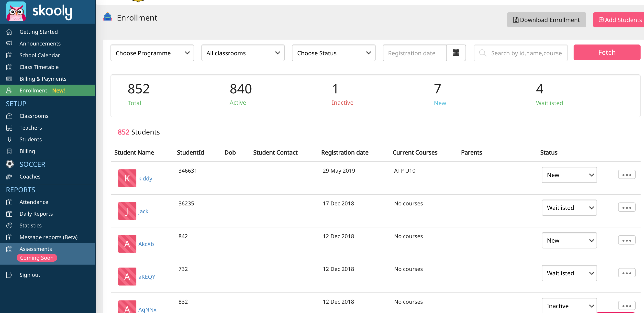Screen dimensions: 644x313
Task: Open the registration date calendar picker
Action: tap(456, 53)
